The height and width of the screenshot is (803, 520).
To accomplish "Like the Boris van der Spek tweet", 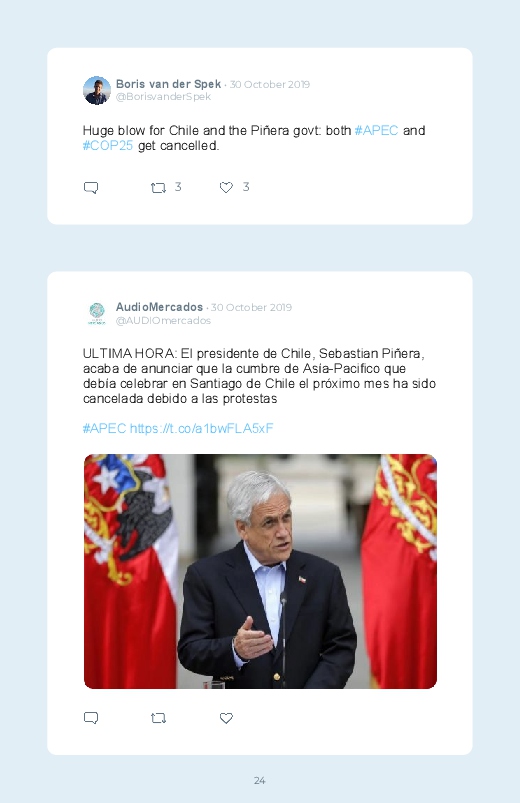I will point(226,188).
